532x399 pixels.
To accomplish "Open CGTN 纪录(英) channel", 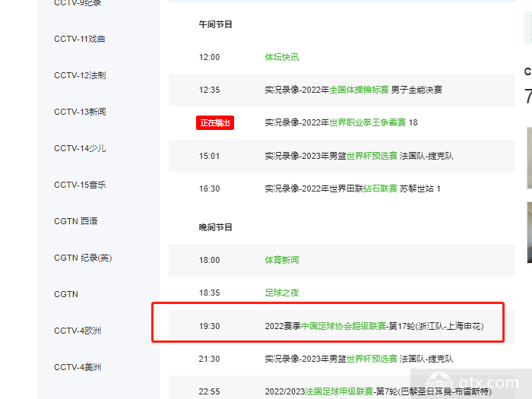I will tap(83, 258).
